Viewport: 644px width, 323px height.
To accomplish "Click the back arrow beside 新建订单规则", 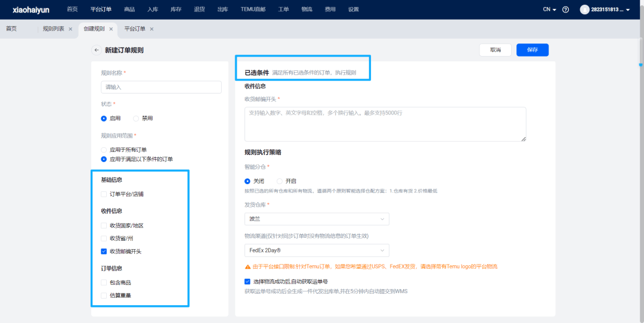I will pyautogui.click(x=97, y=50).
